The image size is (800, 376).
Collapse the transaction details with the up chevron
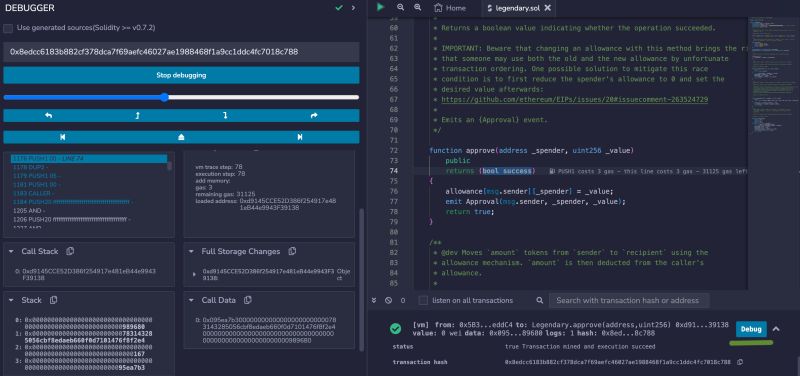(776, 329)
